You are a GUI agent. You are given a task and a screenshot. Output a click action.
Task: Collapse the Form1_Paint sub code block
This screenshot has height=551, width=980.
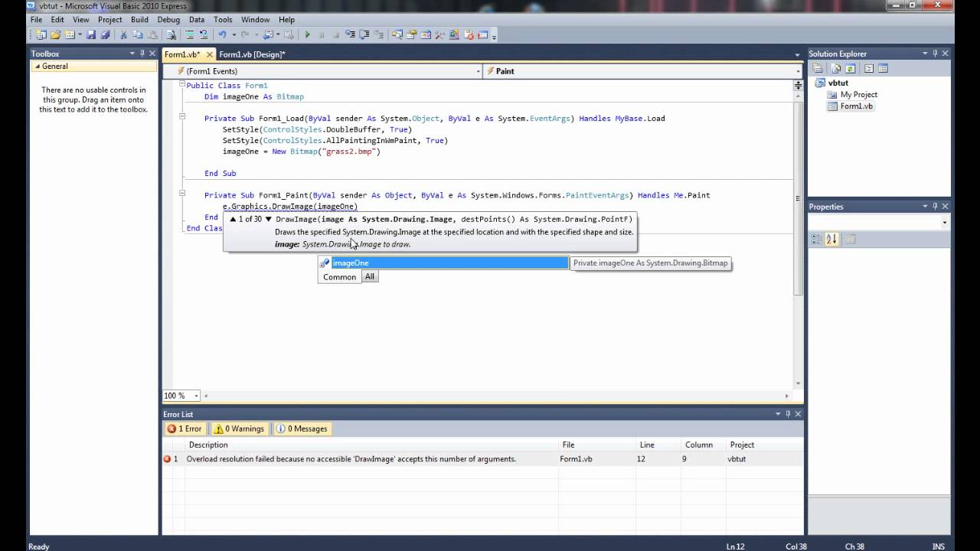point(182,194)
